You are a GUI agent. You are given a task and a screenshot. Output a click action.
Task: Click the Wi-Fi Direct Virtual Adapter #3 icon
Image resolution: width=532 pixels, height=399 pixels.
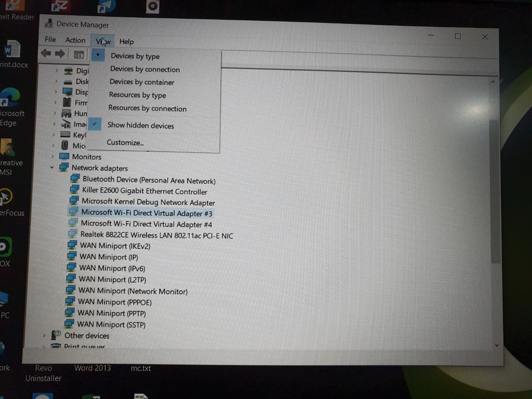[x=73, y=212]
